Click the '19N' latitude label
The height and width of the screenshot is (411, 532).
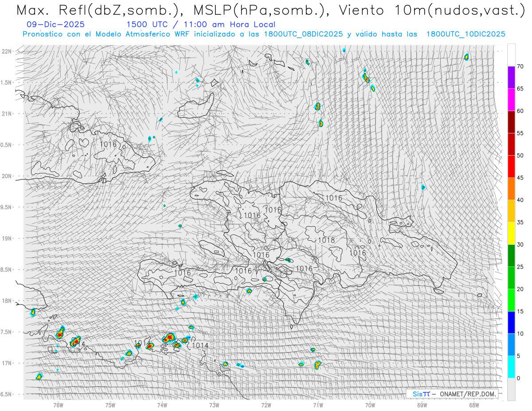click(7, 239)
